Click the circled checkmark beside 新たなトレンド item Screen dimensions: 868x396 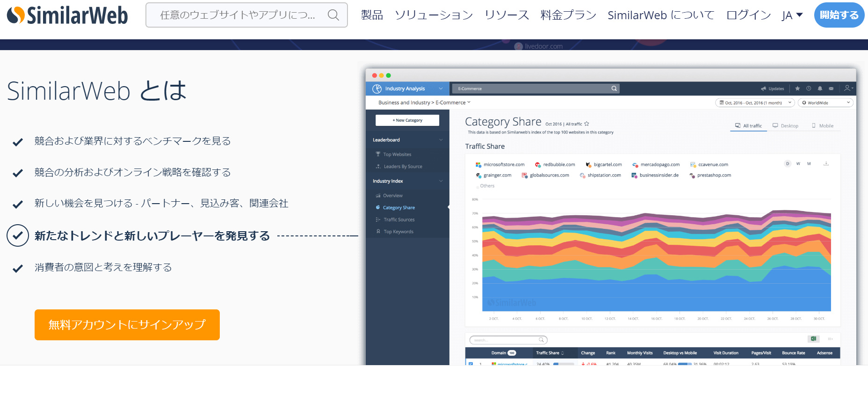(x=18, y=235)
